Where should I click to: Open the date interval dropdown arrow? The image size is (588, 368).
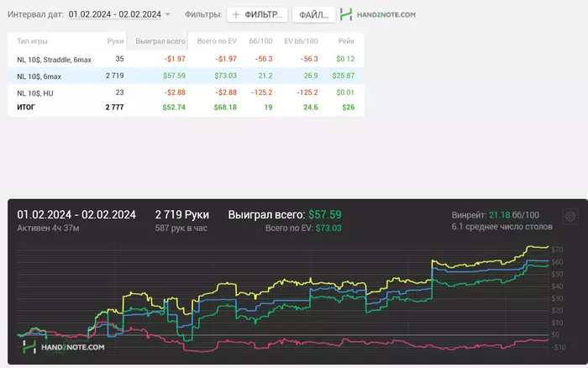[x=168, y=14]
